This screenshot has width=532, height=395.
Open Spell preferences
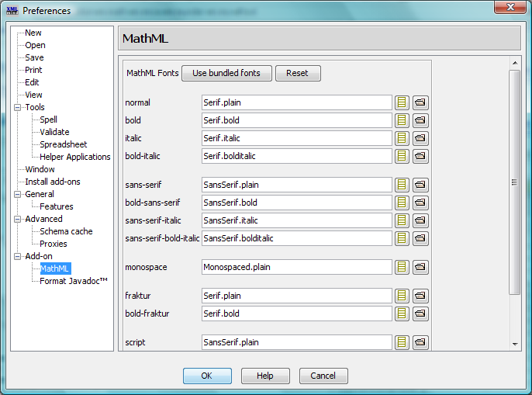coord(48,120)
